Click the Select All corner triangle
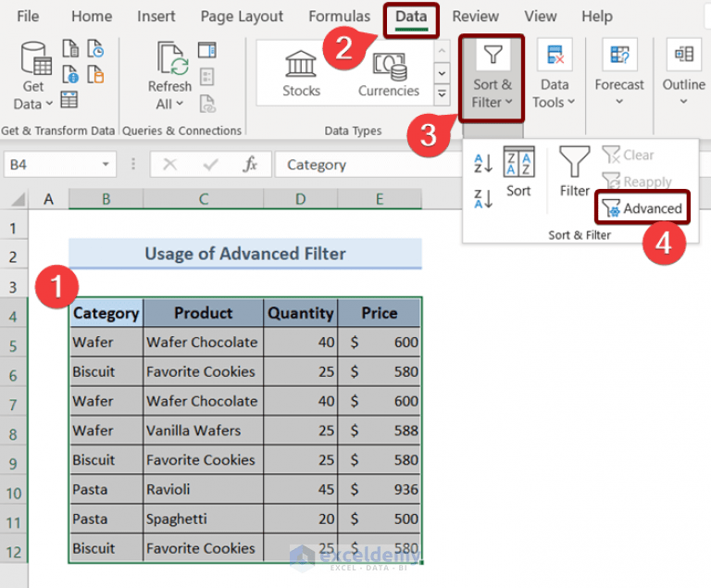 click(x=18, y=199)
